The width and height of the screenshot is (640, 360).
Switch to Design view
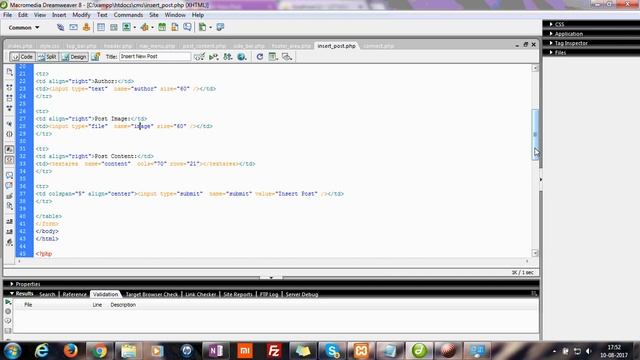[x=74, y=57]
